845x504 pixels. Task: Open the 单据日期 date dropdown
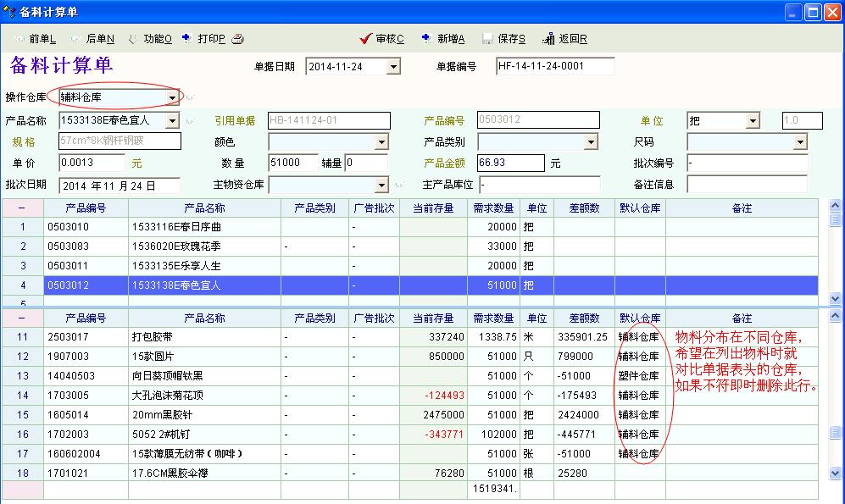coord(393,67)
